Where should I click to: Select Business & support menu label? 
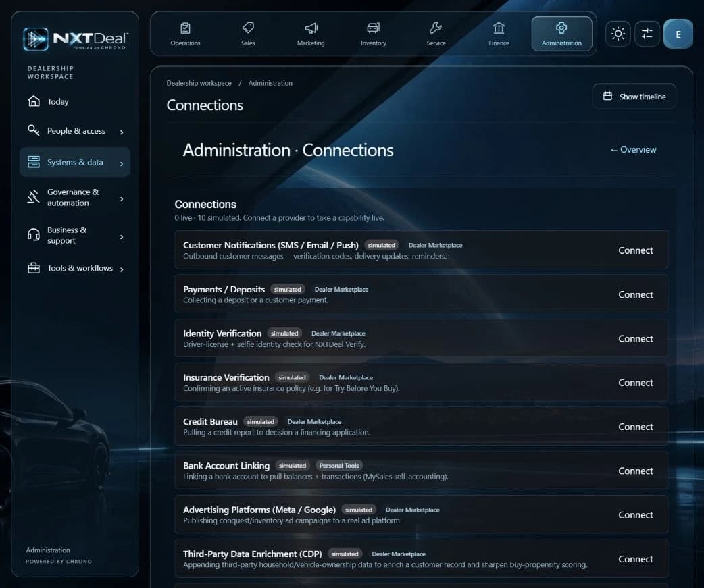pyautogui.click(x=67, y=235)
